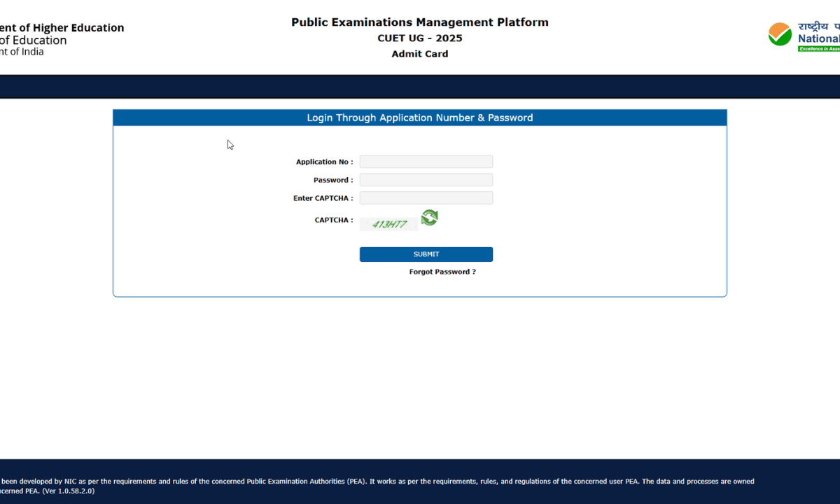
Task: Click 'Login Through Application Number & Password' header
Action: pos(420,118)
